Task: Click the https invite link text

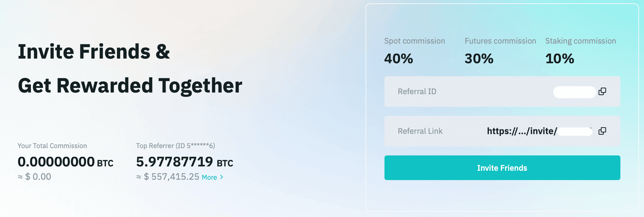Action: tap(522, 131)
